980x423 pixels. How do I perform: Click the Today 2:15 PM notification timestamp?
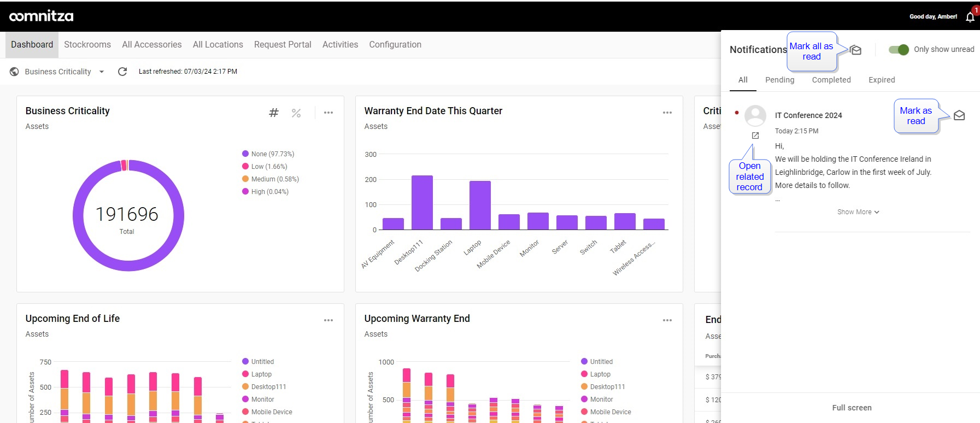[x=796, y=131]
